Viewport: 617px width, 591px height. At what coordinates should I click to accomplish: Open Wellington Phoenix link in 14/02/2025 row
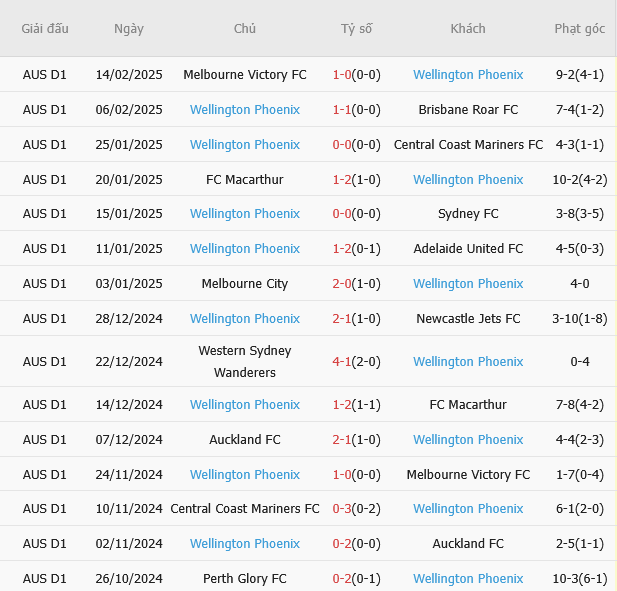tap(468, 75)
